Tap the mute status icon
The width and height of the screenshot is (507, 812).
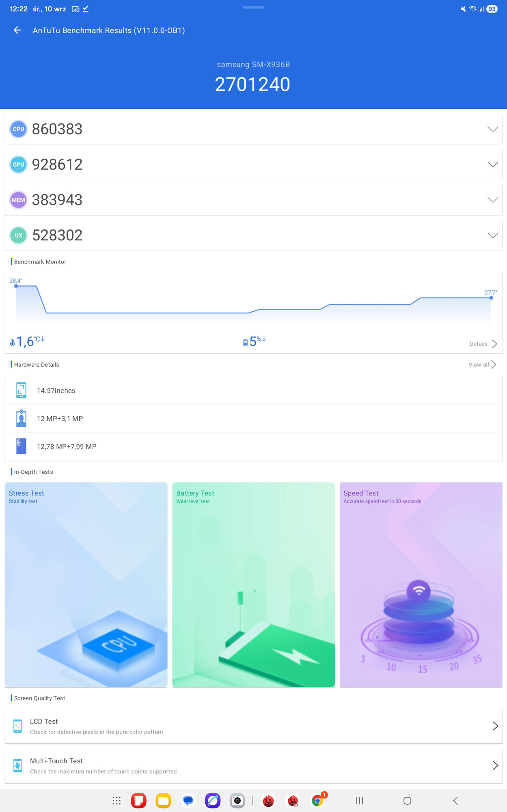point(464,9)
